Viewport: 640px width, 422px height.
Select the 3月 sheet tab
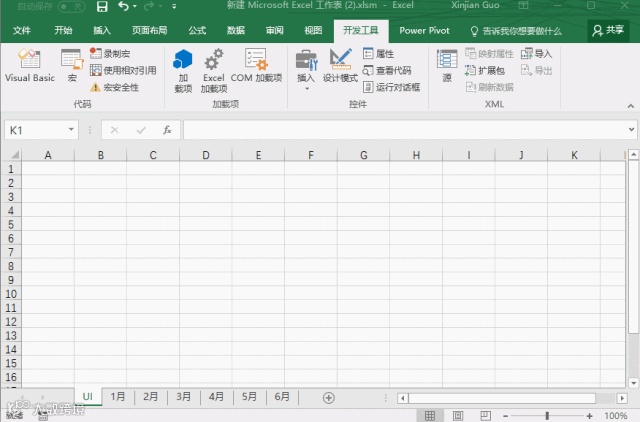183,397
